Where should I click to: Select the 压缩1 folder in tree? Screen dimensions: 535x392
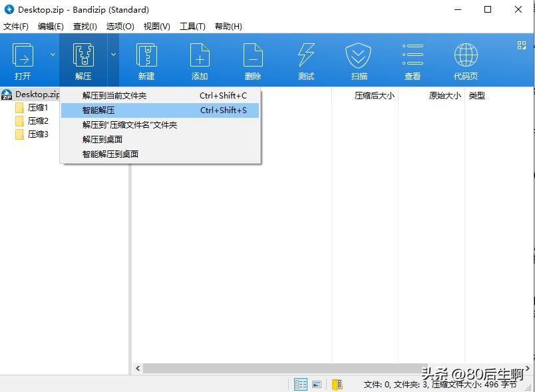coord(32,108)
